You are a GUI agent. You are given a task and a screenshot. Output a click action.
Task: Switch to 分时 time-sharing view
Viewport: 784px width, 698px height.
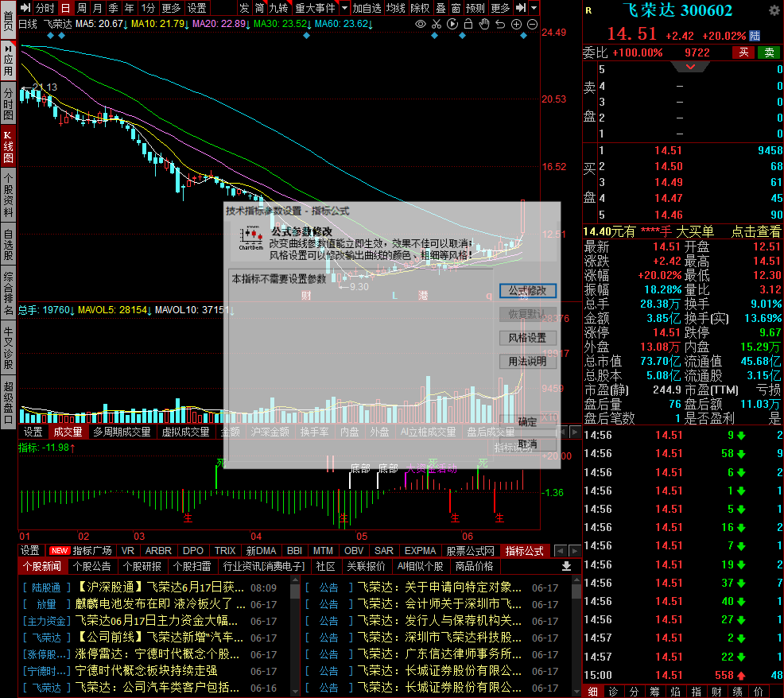pos(45,8)
